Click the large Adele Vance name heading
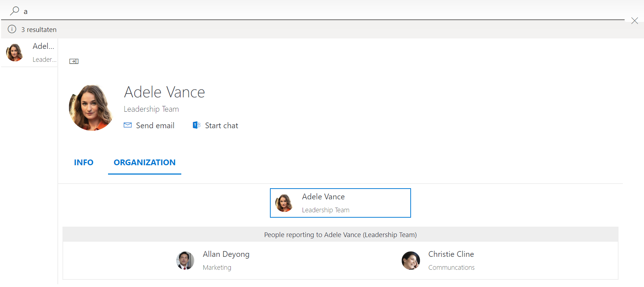The height and width of the screenshot is (287, 644). pos(164,92)
